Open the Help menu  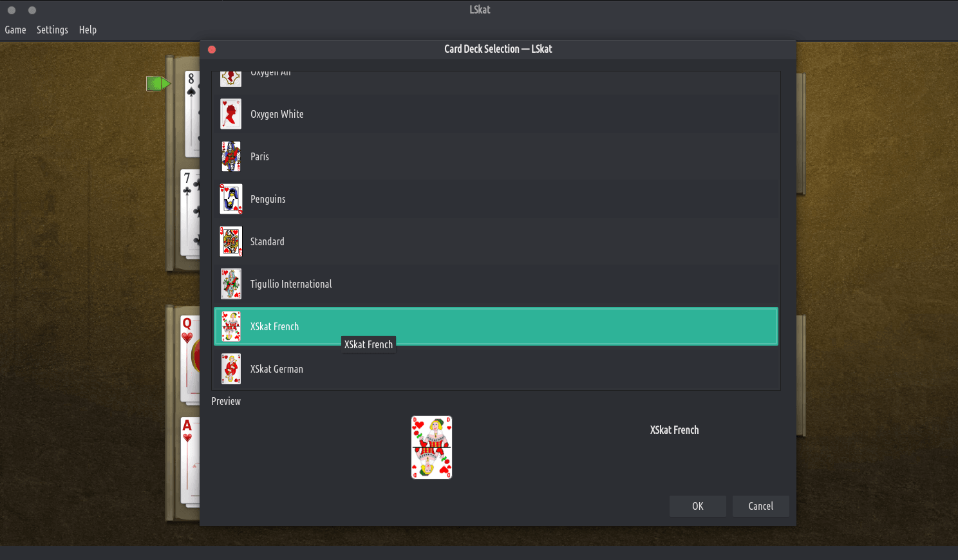(x=88, y=30)
